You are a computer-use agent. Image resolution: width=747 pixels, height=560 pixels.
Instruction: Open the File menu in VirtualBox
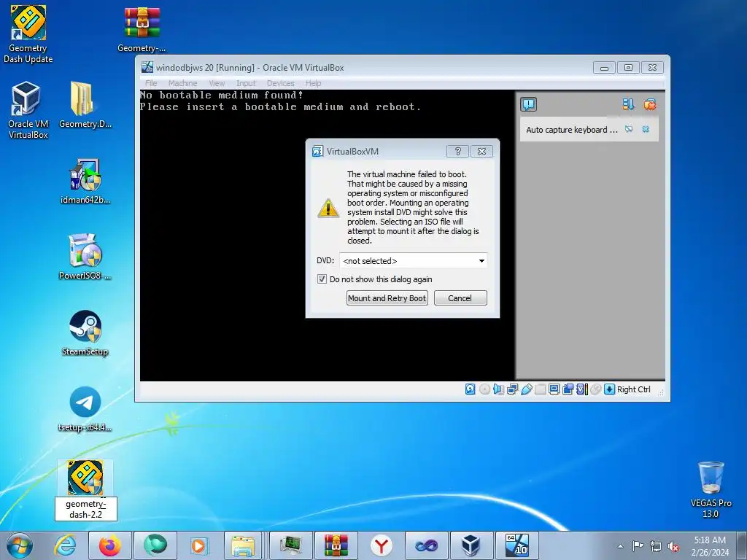click(x=151, y=83)
